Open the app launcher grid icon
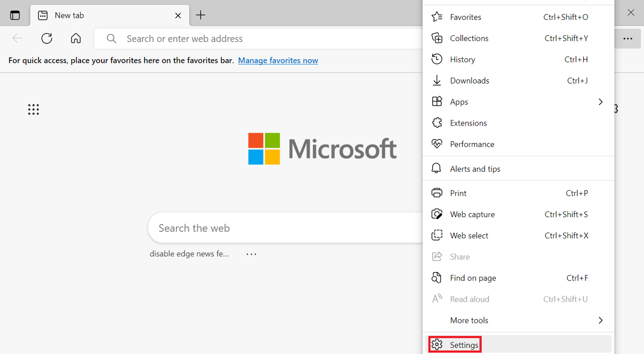 33,109
